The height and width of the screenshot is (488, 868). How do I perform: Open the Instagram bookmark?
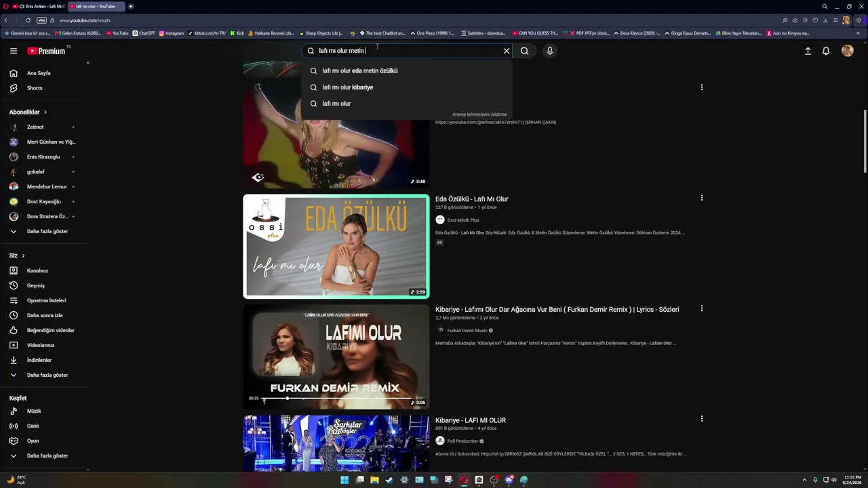pyautogui.click(x=172, y=33)
